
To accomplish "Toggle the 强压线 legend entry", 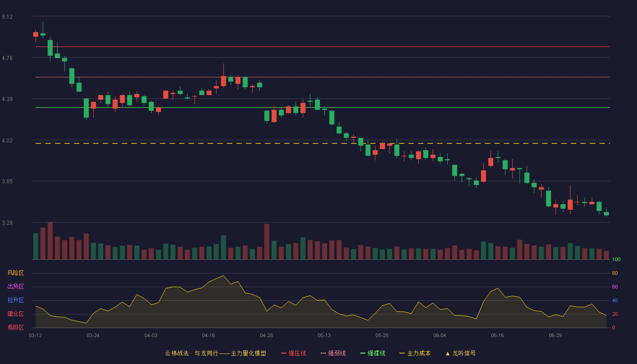I will [293, 353].
